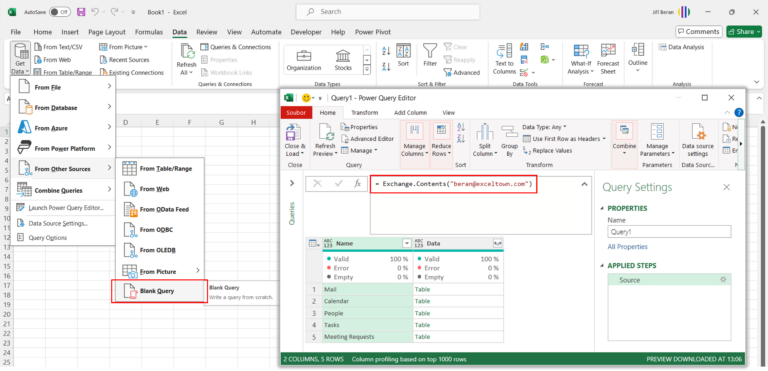This screenshot has height=371, width=768.
Task: Expand the Queries pane chevron
Action: 292,183
